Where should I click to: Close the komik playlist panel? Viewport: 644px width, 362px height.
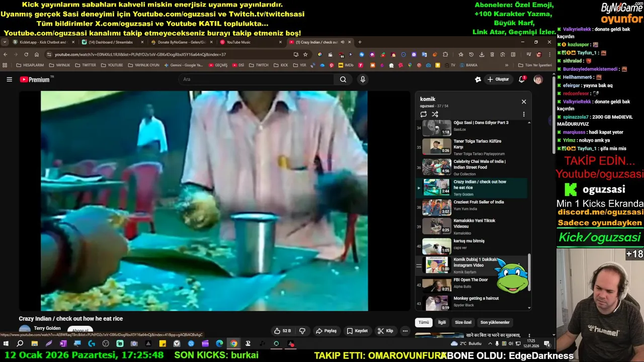[524, 102]
